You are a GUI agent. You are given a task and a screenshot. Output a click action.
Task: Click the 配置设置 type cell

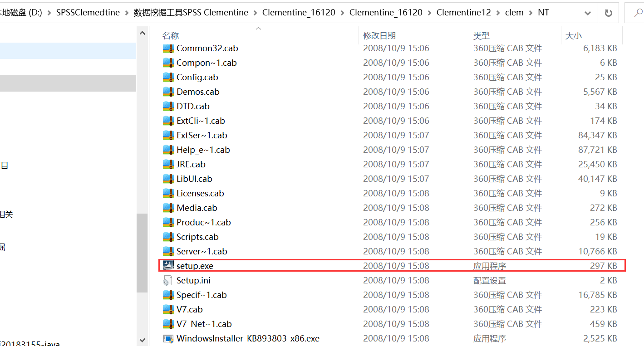click(x=489, y=280)
